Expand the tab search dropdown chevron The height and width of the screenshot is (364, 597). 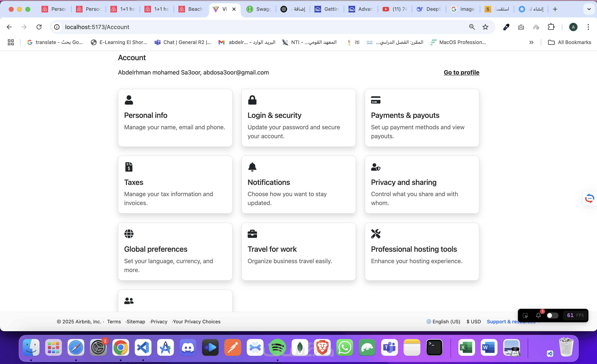pos(589,9)
